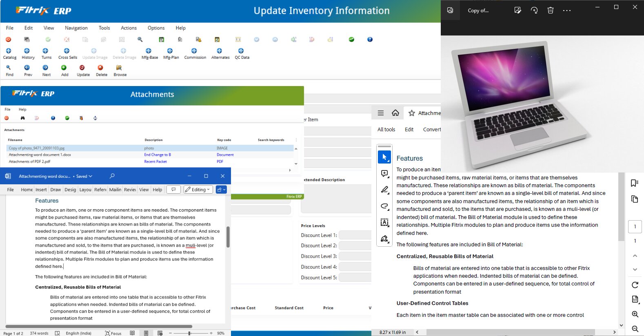The image size is (644, 336).
Task: Expand the Saved status dropdown in Word title
Action: (84, 176)
